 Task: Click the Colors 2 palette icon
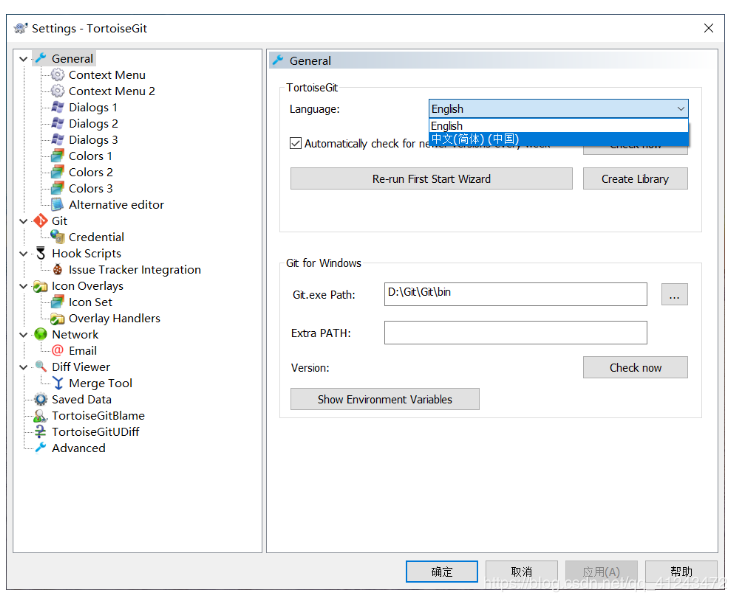pyautogui.click(x=57, y=172)
